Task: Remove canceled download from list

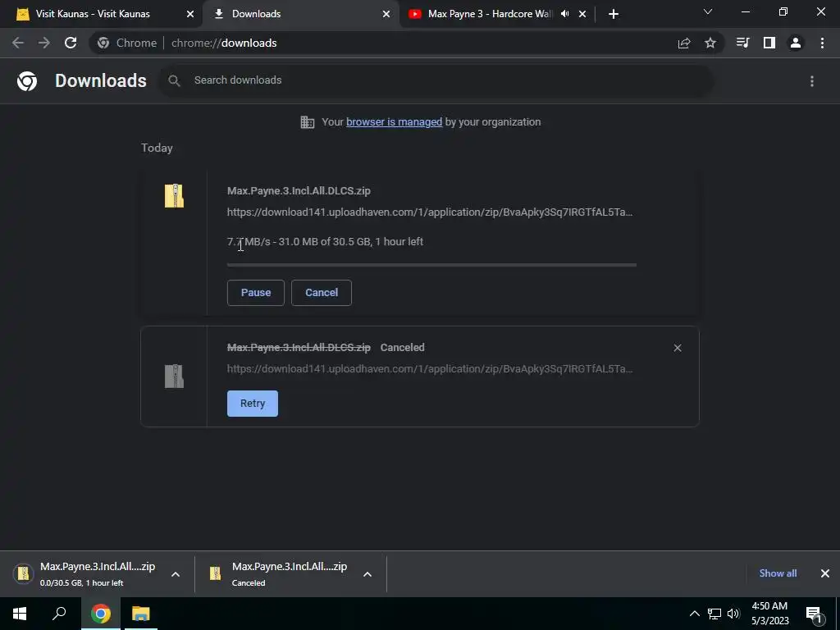Action: (678, 348)
